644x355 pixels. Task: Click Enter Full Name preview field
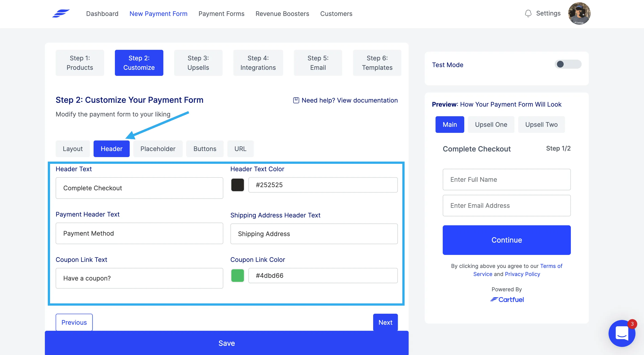click(507, 180)
